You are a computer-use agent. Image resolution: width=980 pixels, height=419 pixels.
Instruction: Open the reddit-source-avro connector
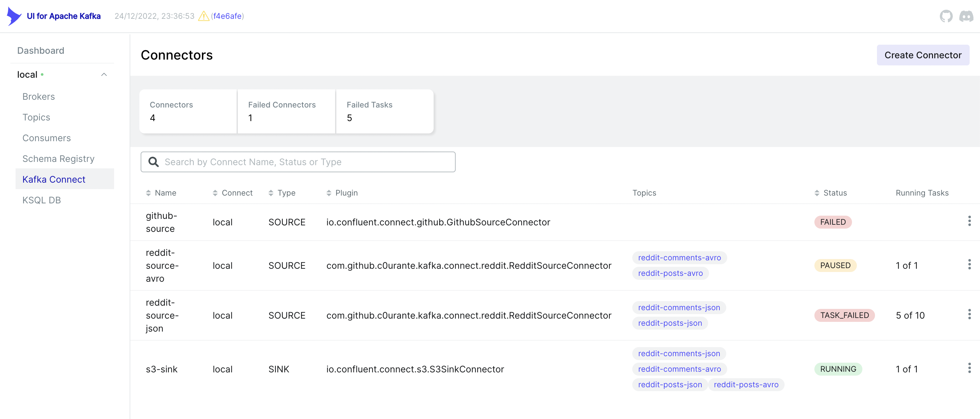click(162, 266)
